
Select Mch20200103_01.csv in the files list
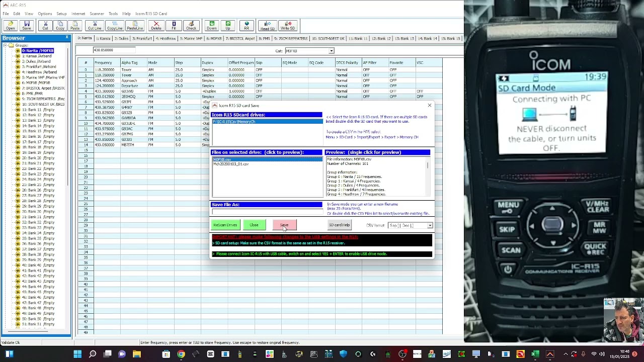tap(231, 164)
